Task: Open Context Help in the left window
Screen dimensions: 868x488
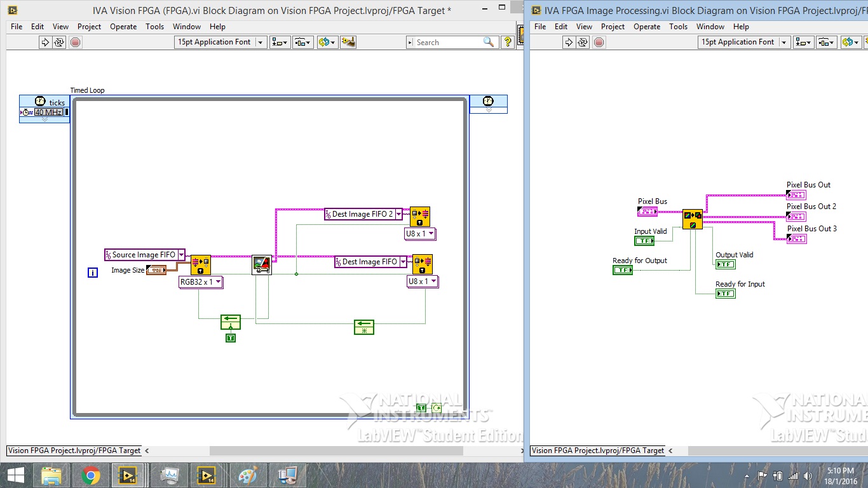Action: pos(508,42)
